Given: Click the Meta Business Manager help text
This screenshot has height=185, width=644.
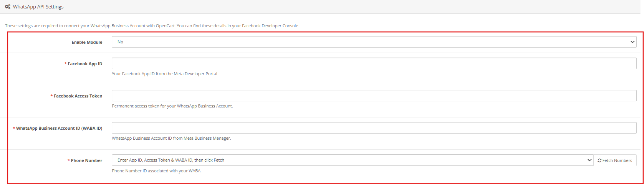Looking at the screenshot, I should (171, 138).
